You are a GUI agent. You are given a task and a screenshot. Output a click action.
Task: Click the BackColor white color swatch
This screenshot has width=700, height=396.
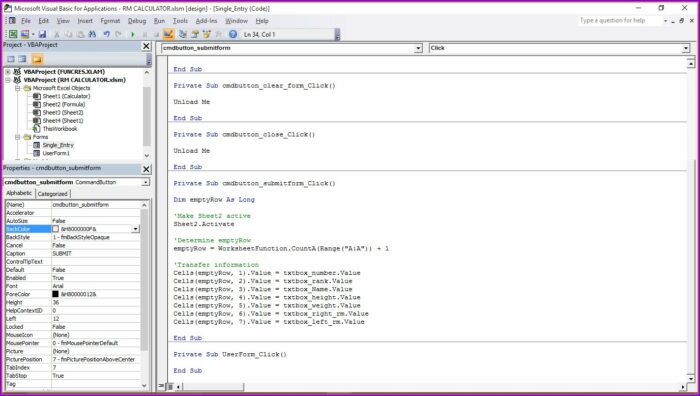coord(55,229)
